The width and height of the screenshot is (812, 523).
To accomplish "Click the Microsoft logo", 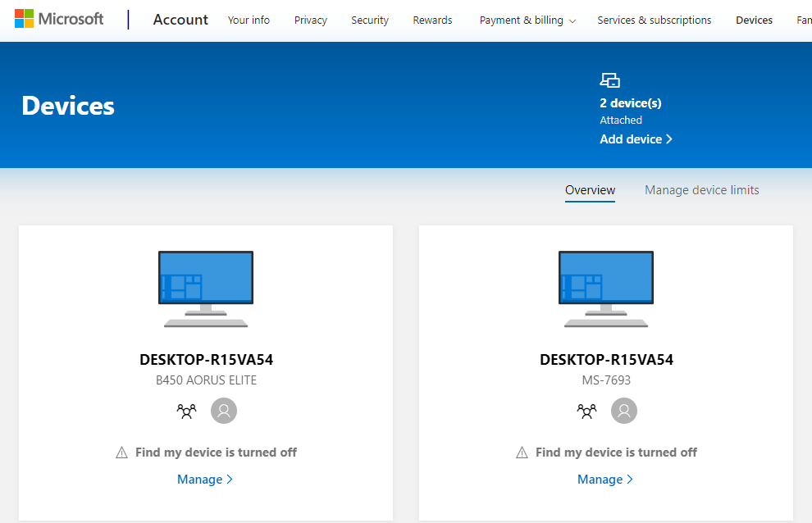I will (x=59, y=19).
